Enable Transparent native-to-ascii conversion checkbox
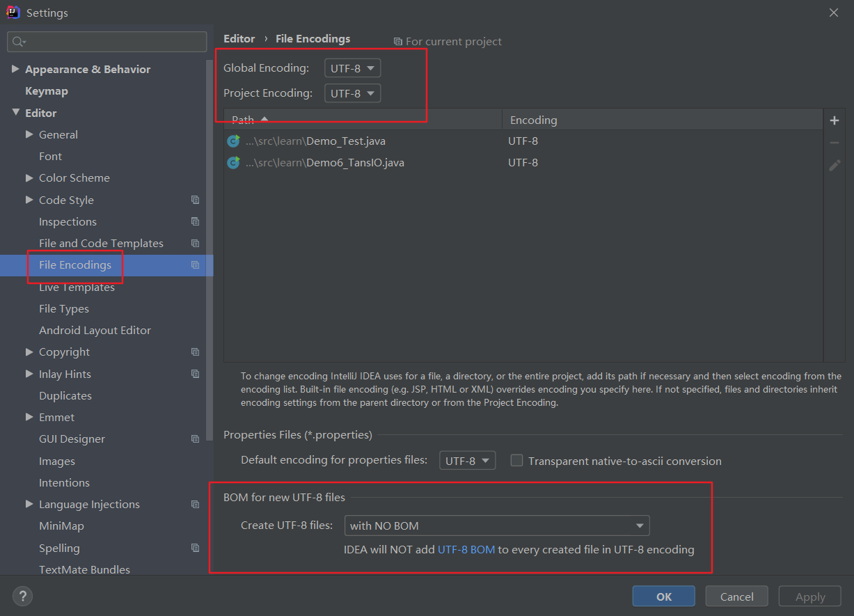 click(516, 460)
